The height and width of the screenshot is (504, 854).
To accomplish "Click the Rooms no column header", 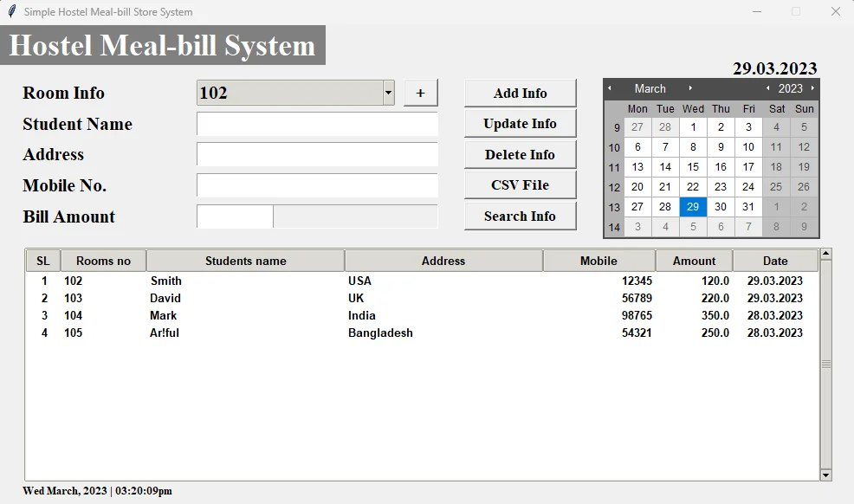I will (103, 261).
